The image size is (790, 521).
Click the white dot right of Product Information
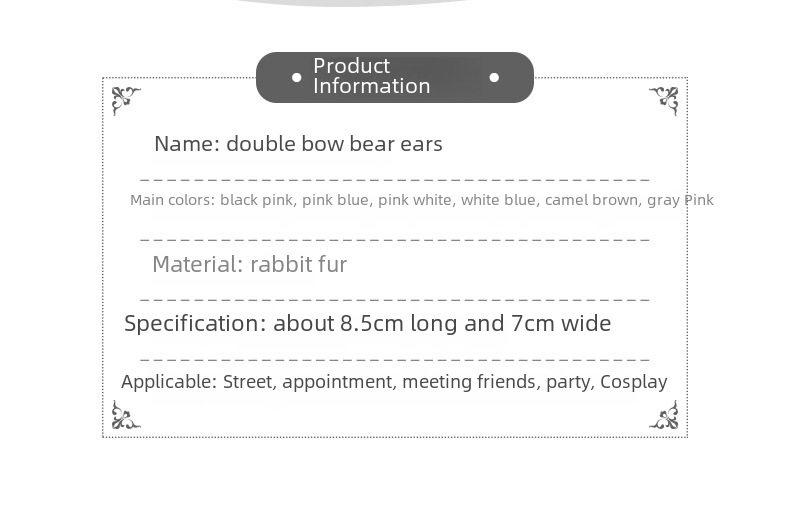(494, 77)
